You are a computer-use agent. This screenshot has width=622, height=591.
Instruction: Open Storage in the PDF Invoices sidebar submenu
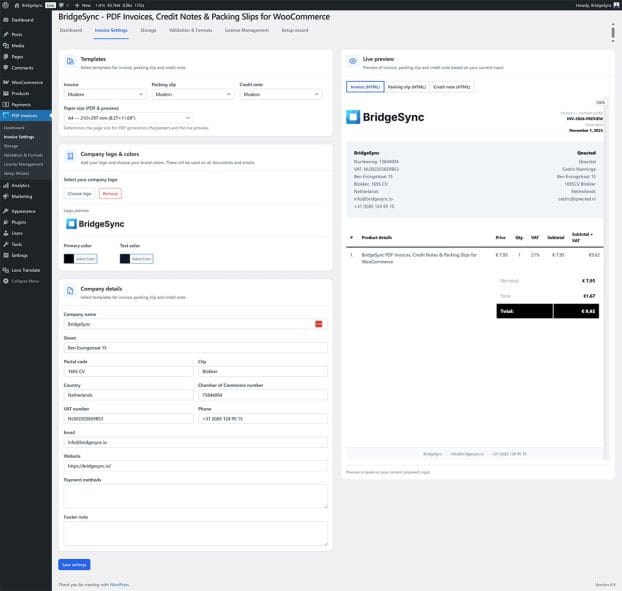pos(11,146)
